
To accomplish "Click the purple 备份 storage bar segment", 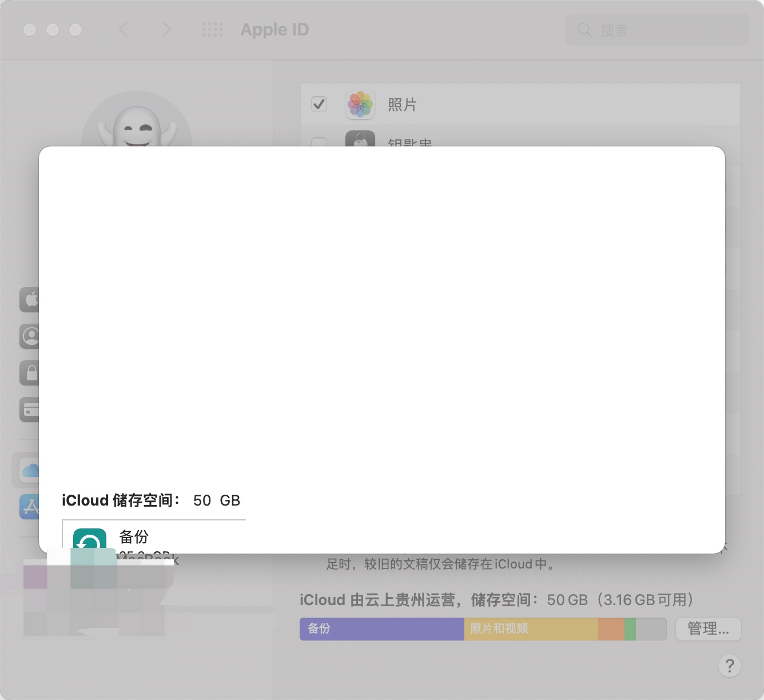I will click(x=381, y=629).
